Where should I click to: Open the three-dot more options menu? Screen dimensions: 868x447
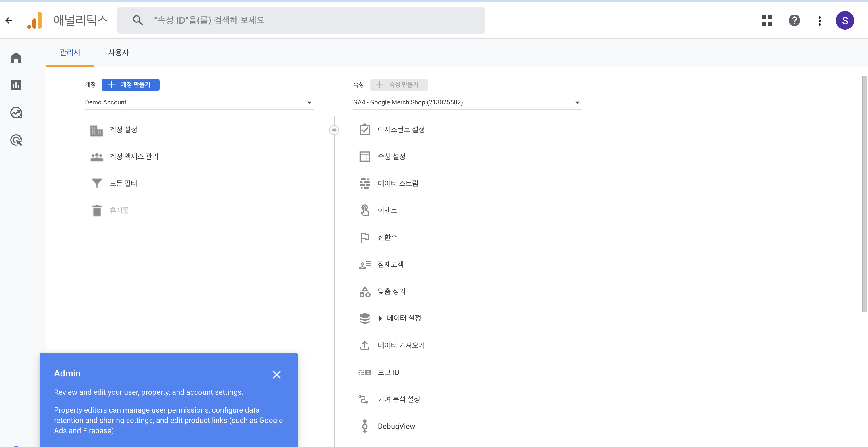point(819,21)
